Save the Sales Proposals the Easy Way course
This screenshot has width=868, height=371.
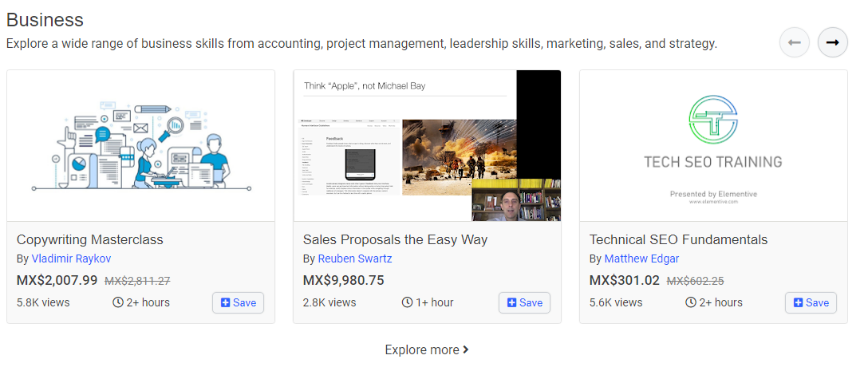[524, 302]
